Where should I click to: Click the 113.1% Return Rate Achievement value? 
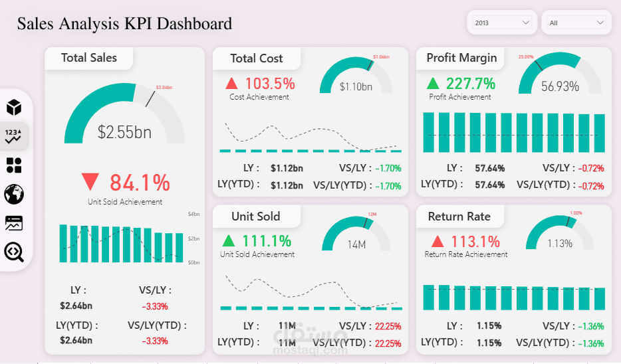click(x=475, y=241)
